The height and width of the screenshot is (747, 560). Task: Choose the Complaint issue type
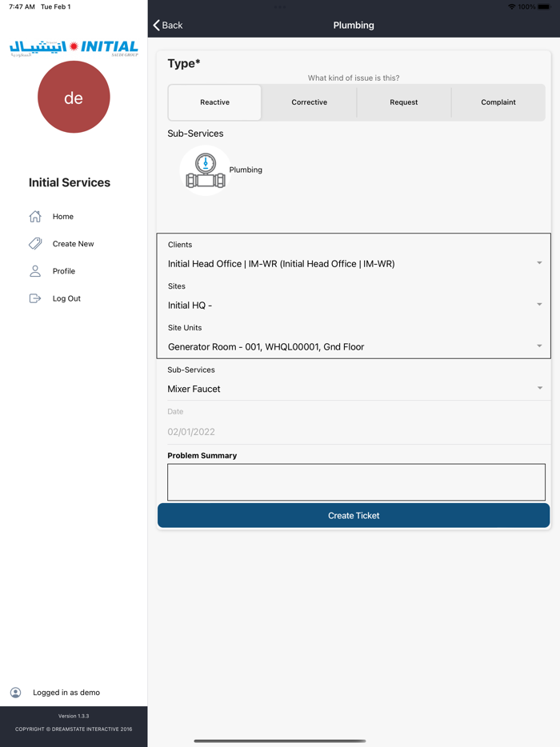(x=498, y=102)
